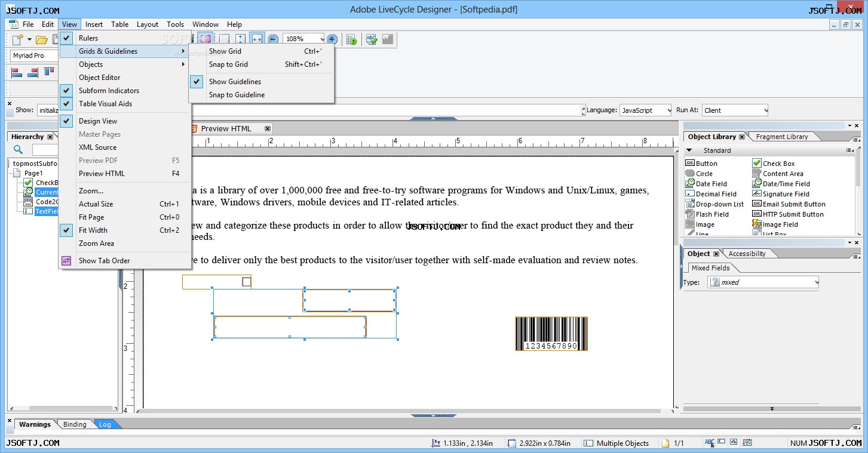Click the ABC status bar icon
The width and height of the screenshot is (868, 453).
[709, 442]
